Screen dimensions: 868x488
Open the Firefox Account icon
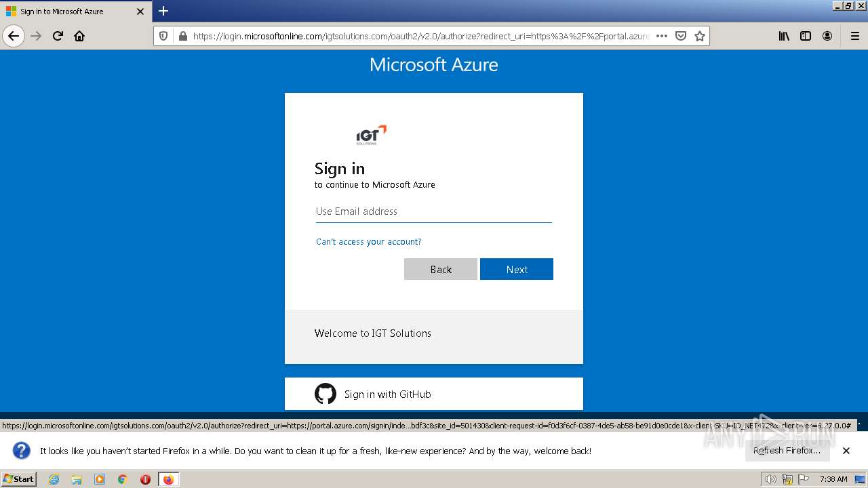(x=827, y=36)
